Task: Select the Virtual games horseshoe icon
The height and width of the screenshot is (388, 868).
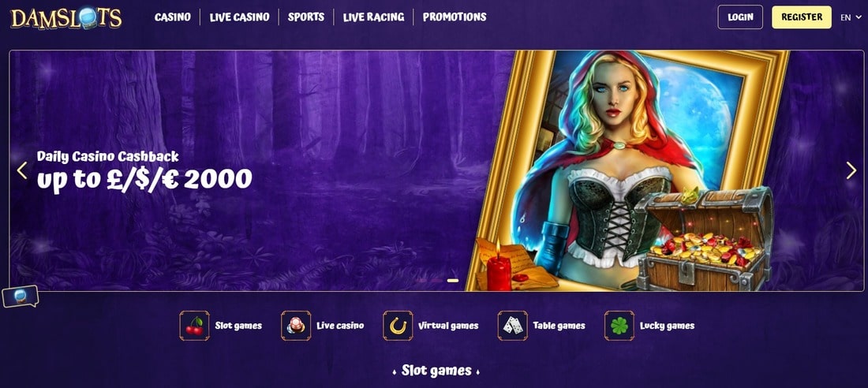Action: point(398,326)
